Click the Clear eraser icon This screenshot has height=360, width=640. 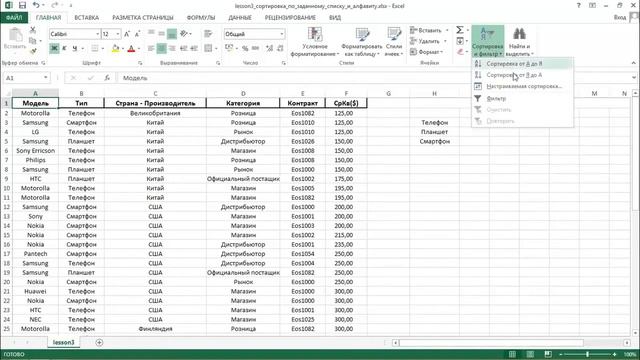(x=460, y=51)
